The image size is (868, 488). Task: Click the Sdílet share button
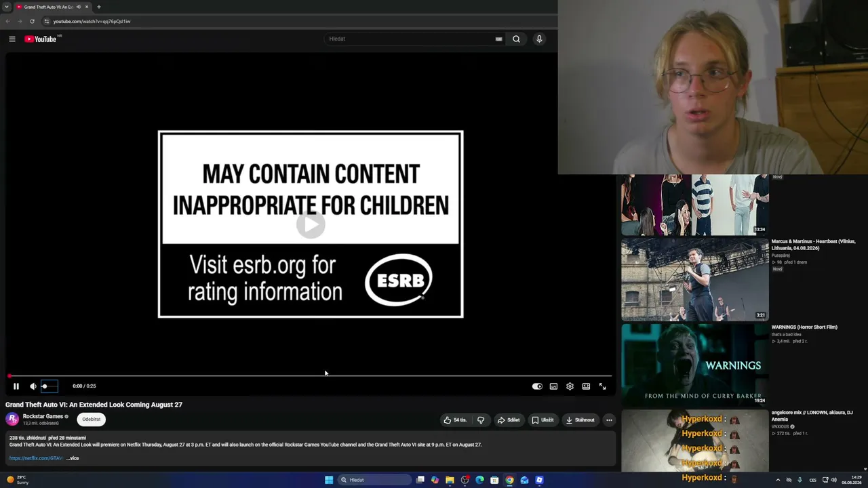click(x=509, y=420)
